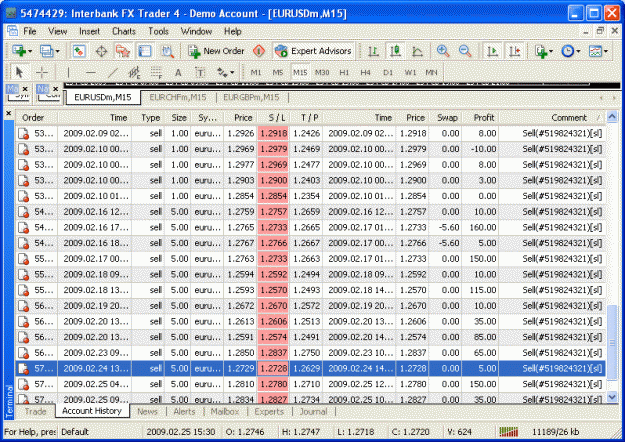Screen dimensions: 625x442
Task: Click the New Chart icon
Action: point(19,51)
